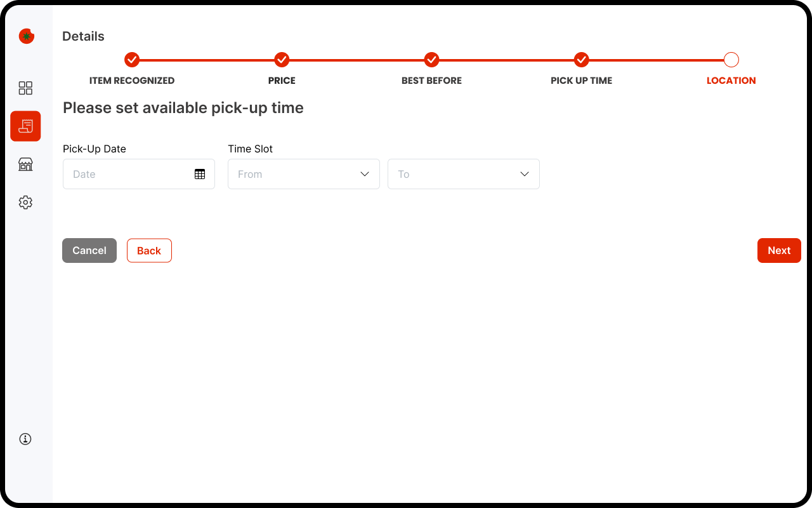This screenshot has width=812, height=508.
Task: Expand the To time slot dropdown
Action: tap(463, 174)
